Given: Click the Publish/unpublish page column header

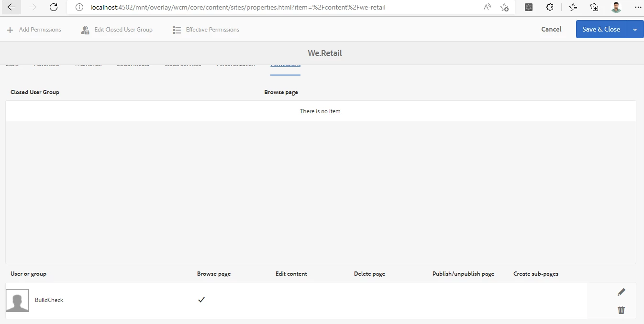Looking at the screenshot, I should click(x=463, y=274).
